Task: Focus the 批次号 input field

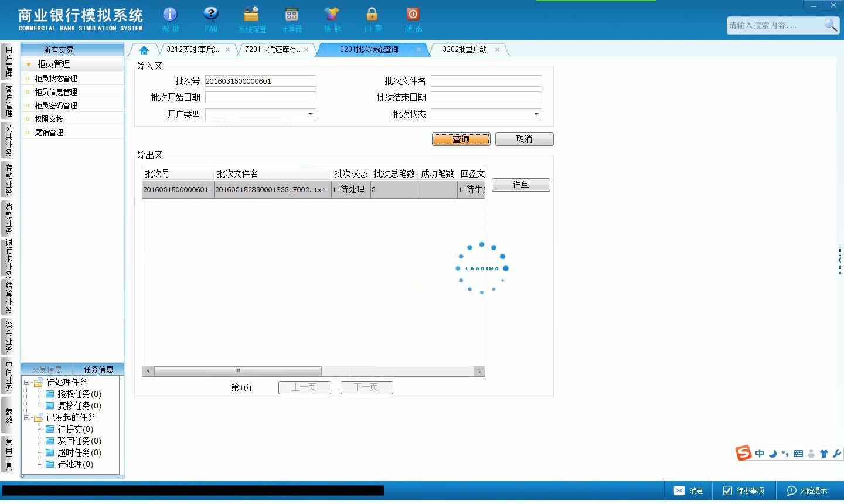Action: point(260,81)
